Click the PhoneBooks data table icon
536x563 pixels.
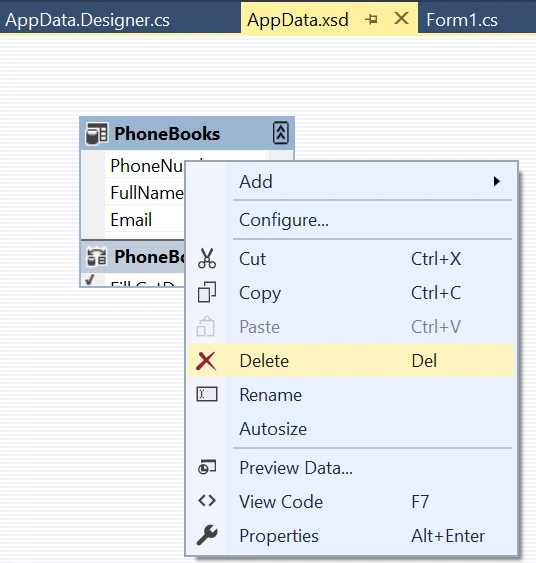(97, 134)
